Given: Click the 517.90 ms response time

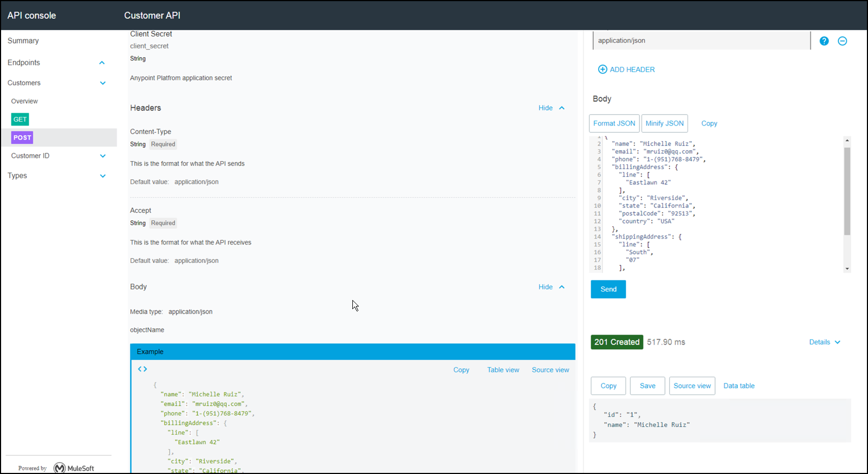Looking at the screenshot, I should pyautogui.click(x=666, y=342).
